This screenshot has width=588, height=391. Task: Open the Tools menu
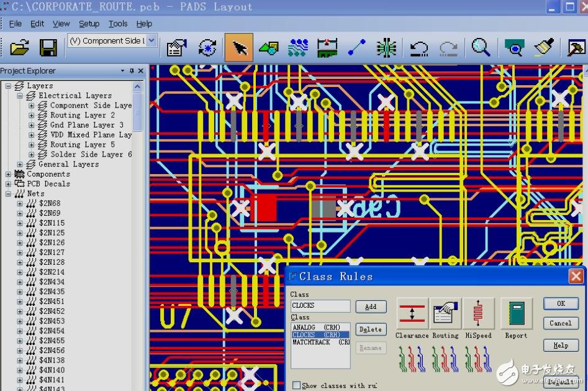[x=117, y=24]
